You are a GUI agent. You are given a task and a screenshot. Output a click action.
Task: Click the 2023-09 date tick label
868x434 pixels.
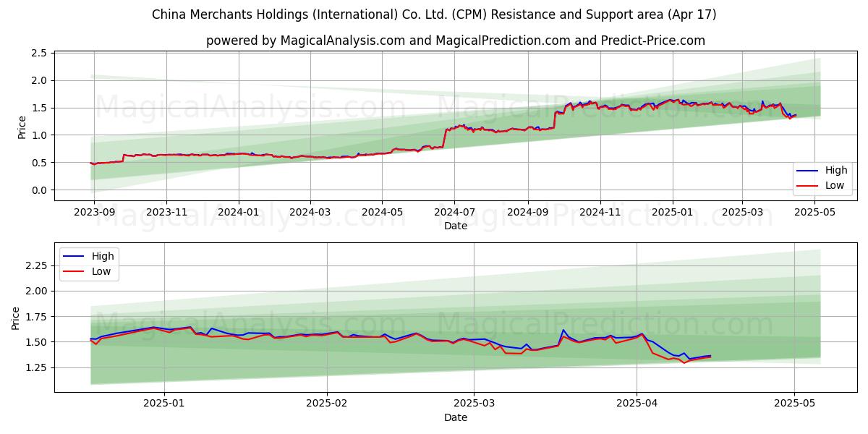click(94, 212)
